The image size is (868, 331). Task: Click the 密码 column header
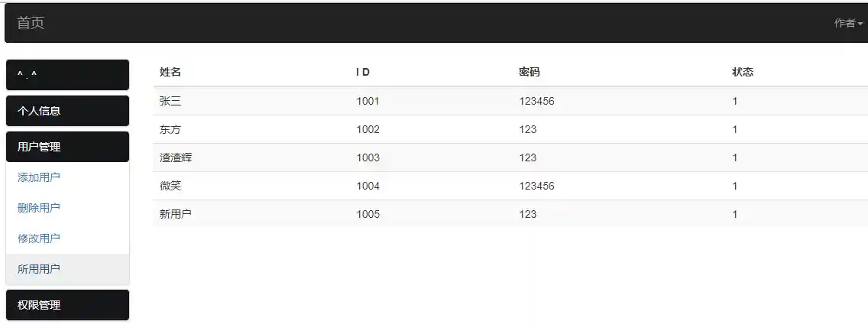(529, 72)
